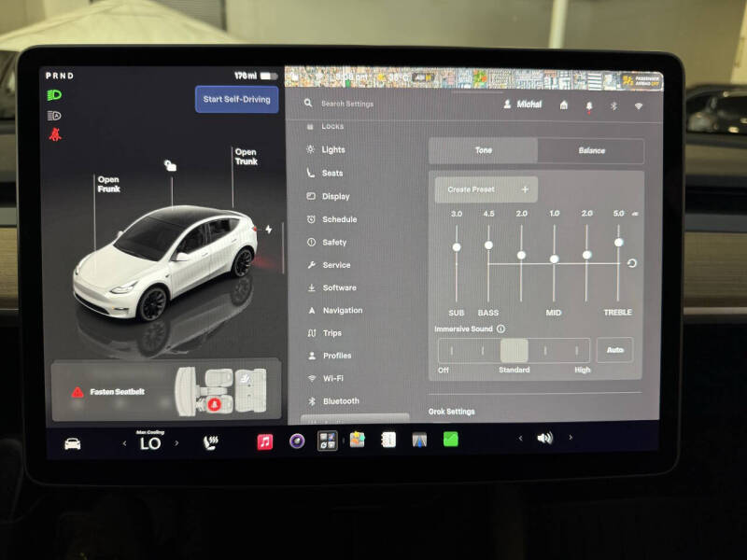Image resolution: width=747 pixels, height=560 pixels.
Task: Tap the red seatbelt warning indicator icon
Action: [55, 134]
